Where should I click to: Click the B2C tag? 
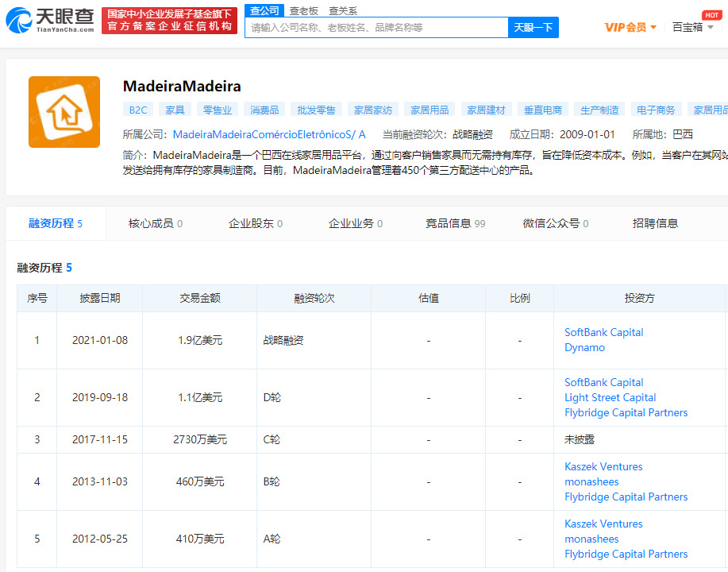tap(138, 110)
